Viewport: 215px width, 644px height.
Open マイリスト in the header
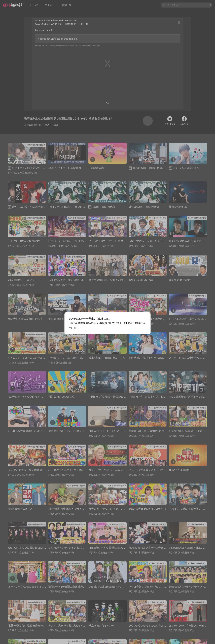(49, 5)
